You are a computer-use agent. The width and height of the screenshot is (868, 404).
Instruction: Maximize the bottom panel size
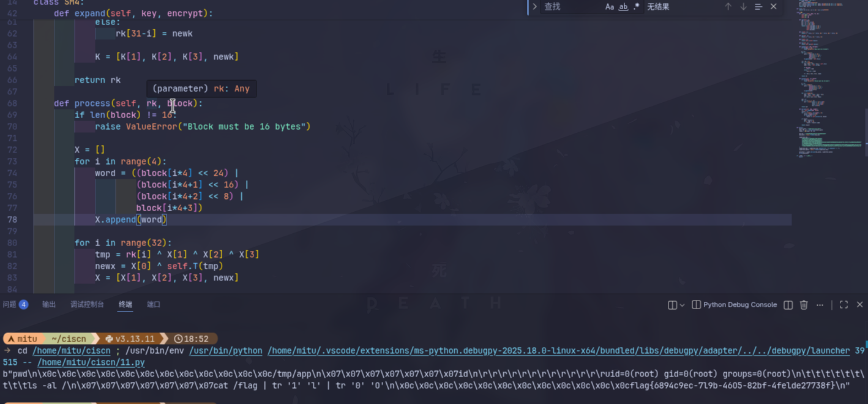pyautogui.click(x=844, y=305)
